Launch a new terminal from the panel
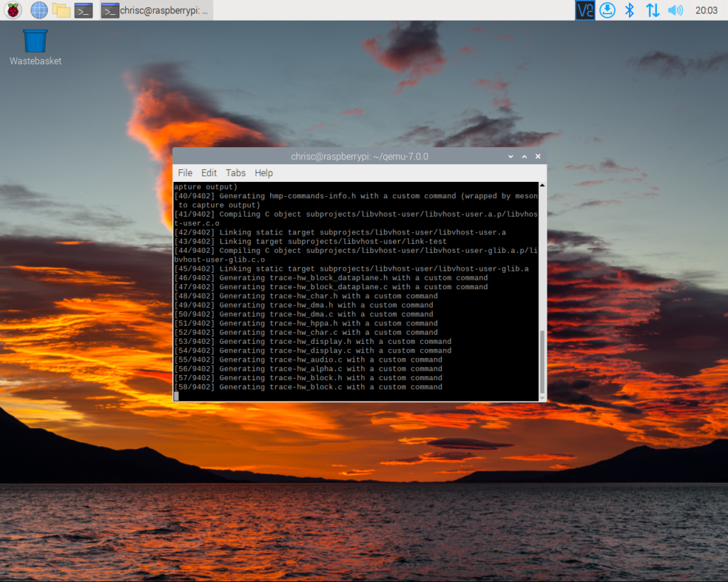The image size is (728, 582). [84, 10]
